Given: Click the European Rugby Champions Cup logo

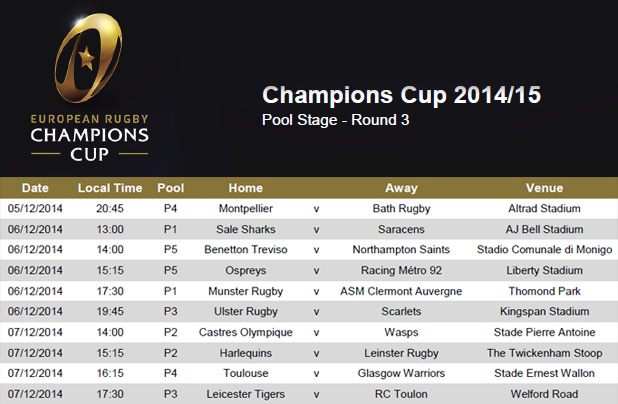Looking at the screenshot, I should point(89,87).
